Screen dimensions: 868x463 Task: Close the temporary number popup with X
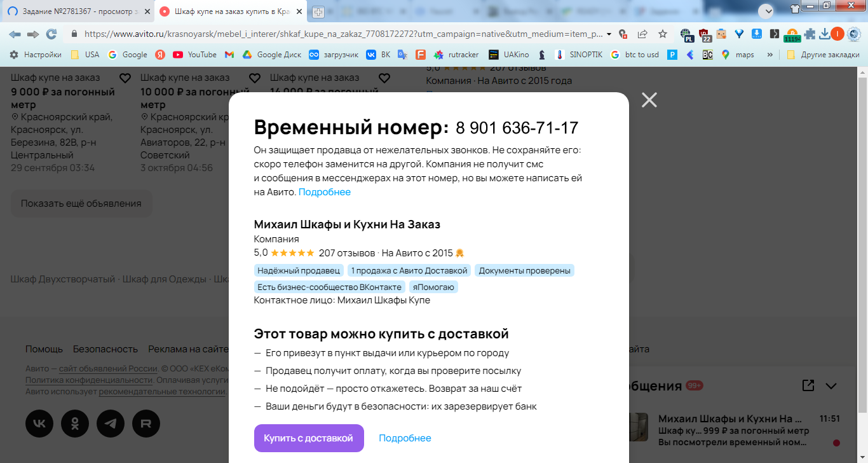649,100
